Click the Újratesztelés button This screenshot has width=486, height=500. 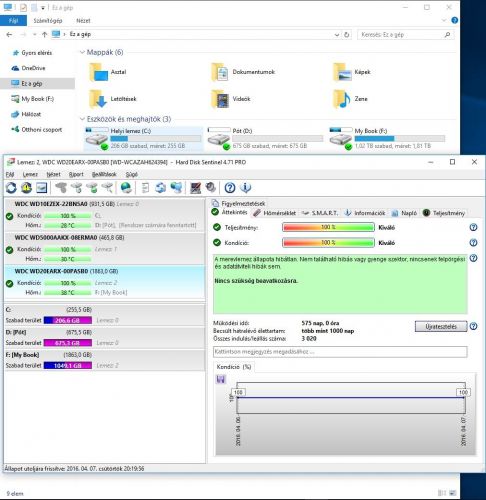coord(441,326)
